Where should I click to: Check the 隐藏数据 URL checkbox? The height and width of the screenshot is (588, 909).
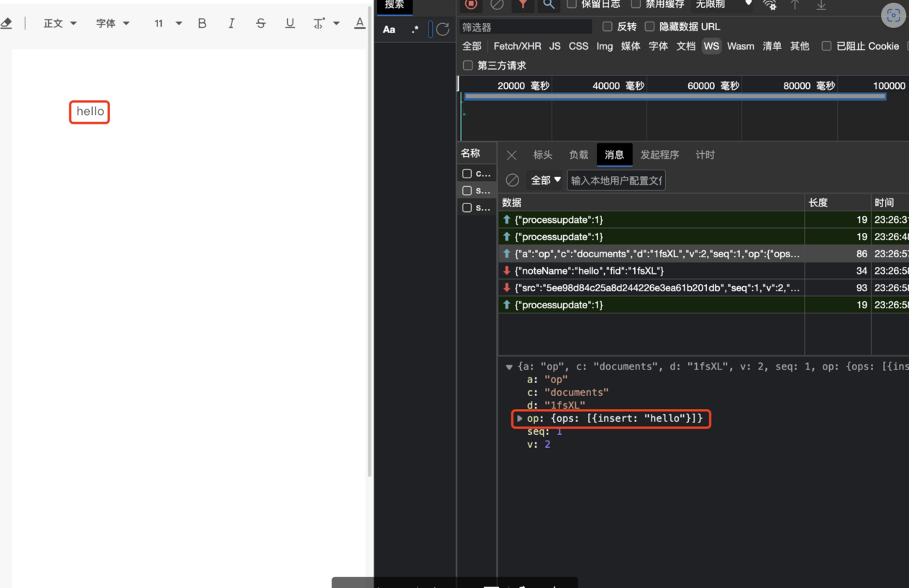(650, 27)
